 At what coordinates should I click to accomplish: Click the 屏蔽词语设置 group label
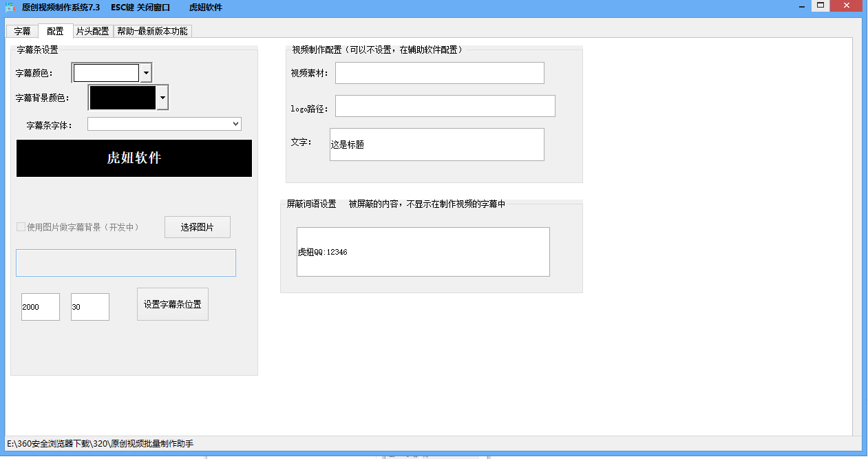311,204
